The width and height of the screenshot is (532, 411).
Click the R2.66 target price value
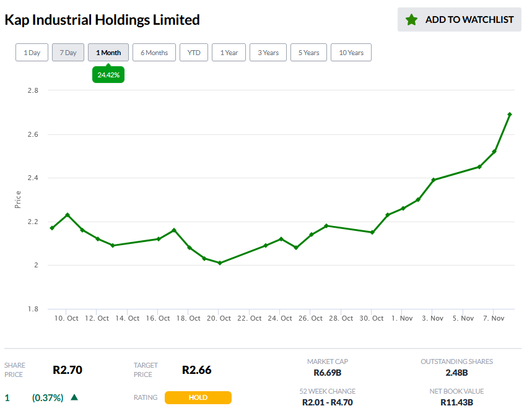coord(197,370)
